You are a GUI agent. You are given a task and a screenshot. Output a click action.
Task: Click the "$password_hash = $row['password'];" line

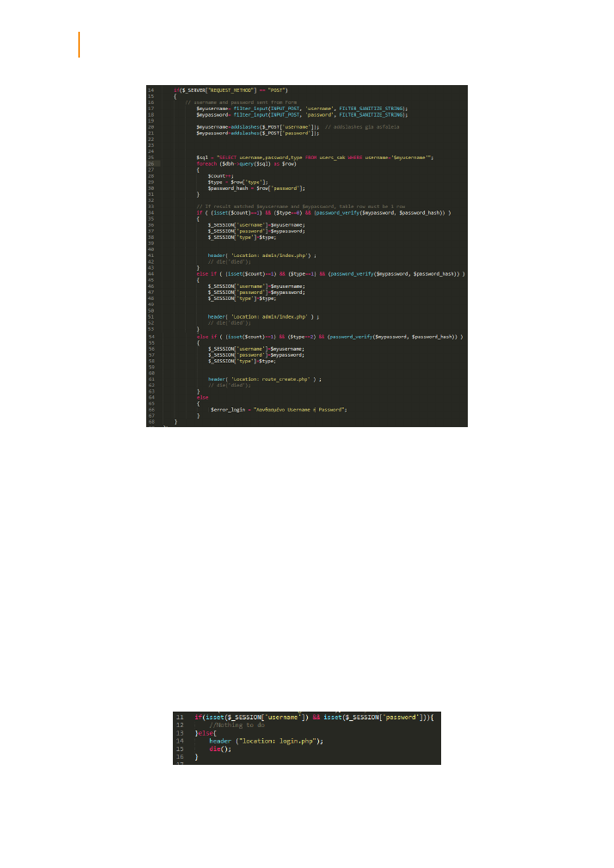point(256,188)
